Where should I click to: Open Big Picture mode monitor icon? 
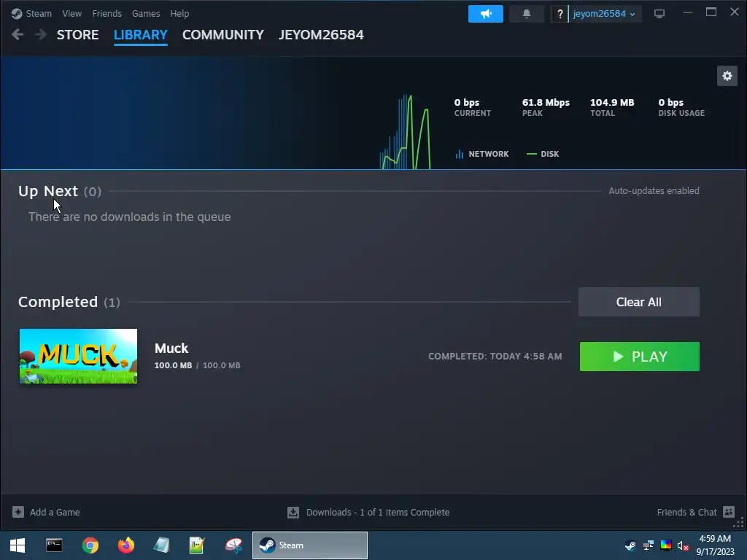click(659, 14)
